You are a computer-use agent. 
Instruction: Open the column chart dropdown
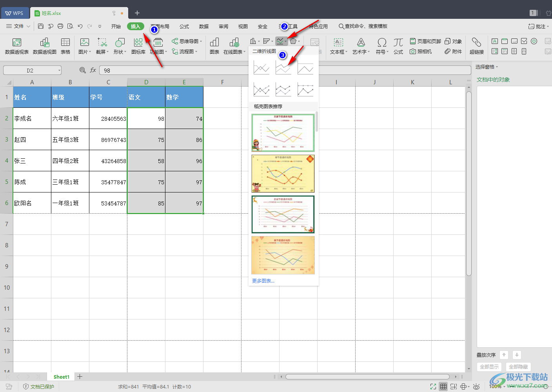255,41
